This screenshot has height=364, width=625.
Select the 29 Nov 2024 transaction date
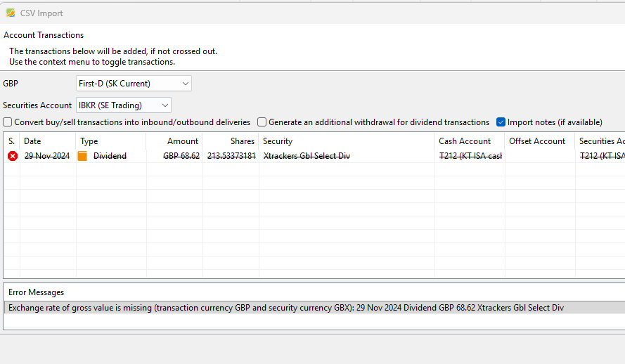click(x=47, y=156)
